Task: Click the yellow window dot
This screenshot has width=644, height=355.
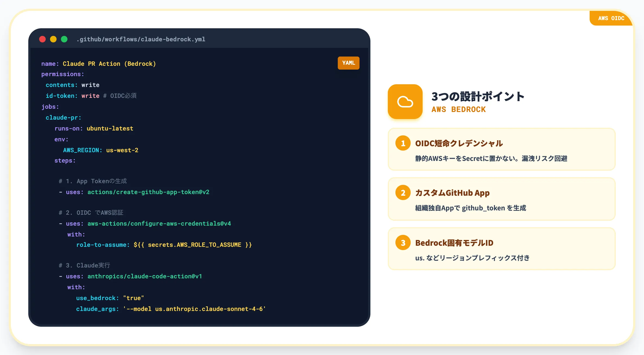Action: point(53,39)
